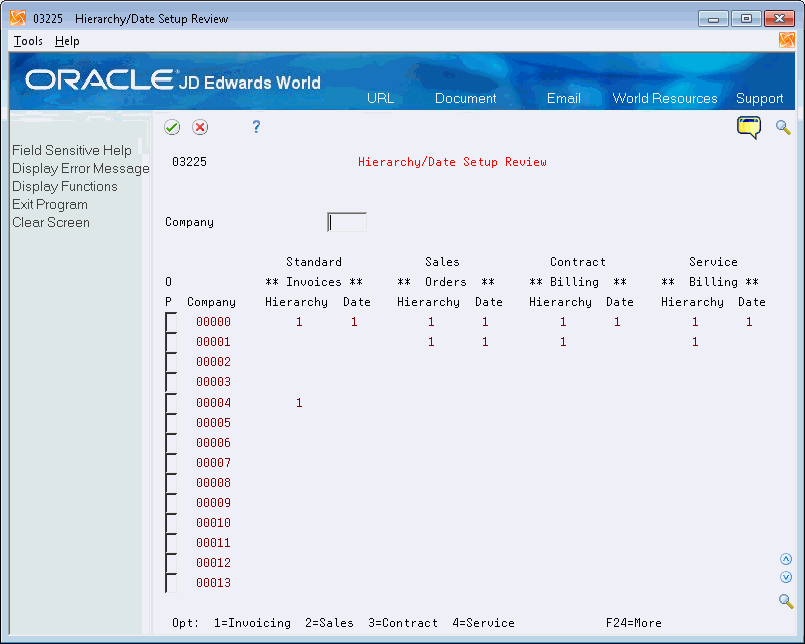The image size is (805, 644).
Task: Click the red Hierarchy/Date Setup Review title
Action: point(452,162)
